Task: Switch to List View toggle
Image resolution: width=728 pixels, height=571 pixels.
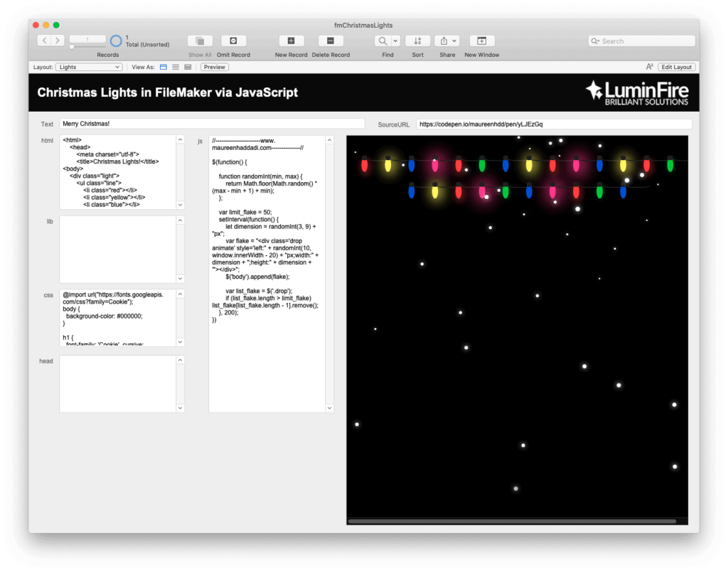Action: pyautogui.click(x=174, y=66)
